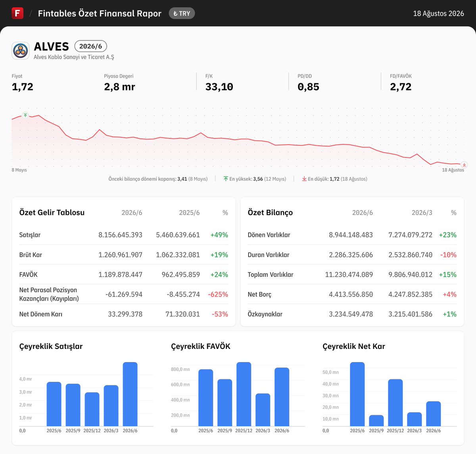Screen dimensions: 476x454
Task: Click the date 18 Ağustos 2026
Action: point(438,13)
